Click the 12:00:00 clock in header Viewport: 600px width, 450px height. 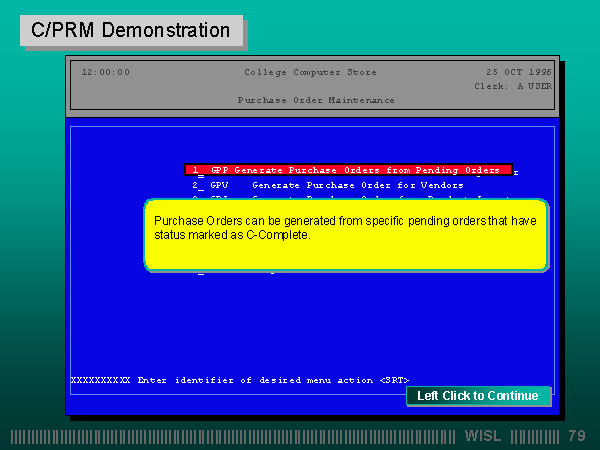[105, 72]
